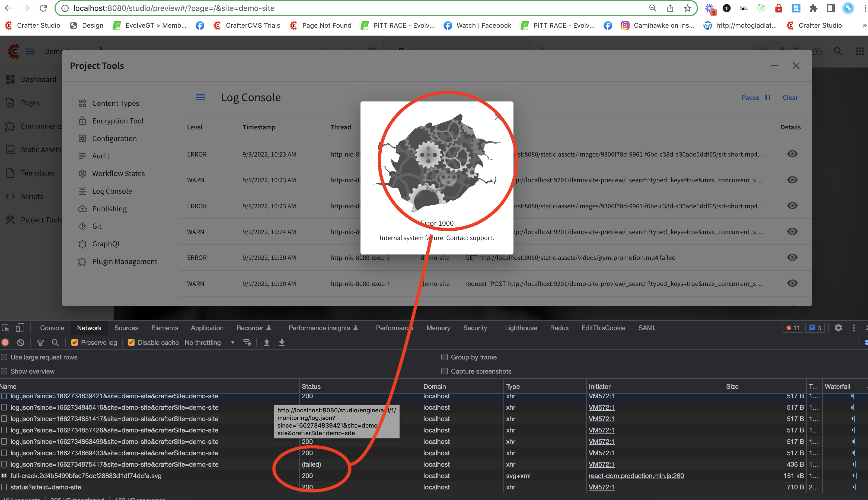Viewport: 868px width, 500px height.
Task: Open the network request filter
Action: pyautogui.click(x=40, y=342)
